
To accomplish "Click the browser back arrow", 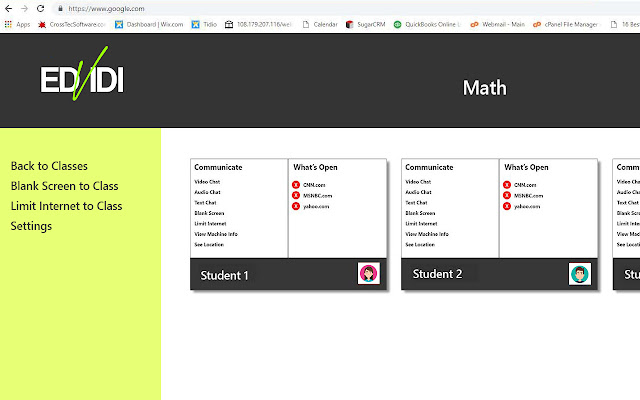I will [9, 9].
